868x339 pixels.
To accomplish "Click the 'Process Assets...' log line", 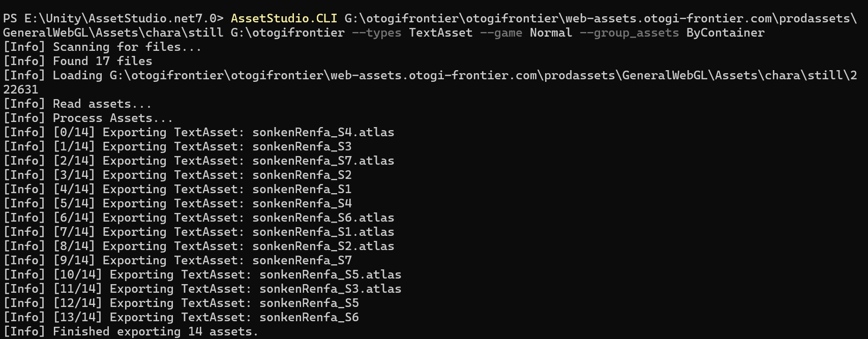I will click(x=88, y=118).
